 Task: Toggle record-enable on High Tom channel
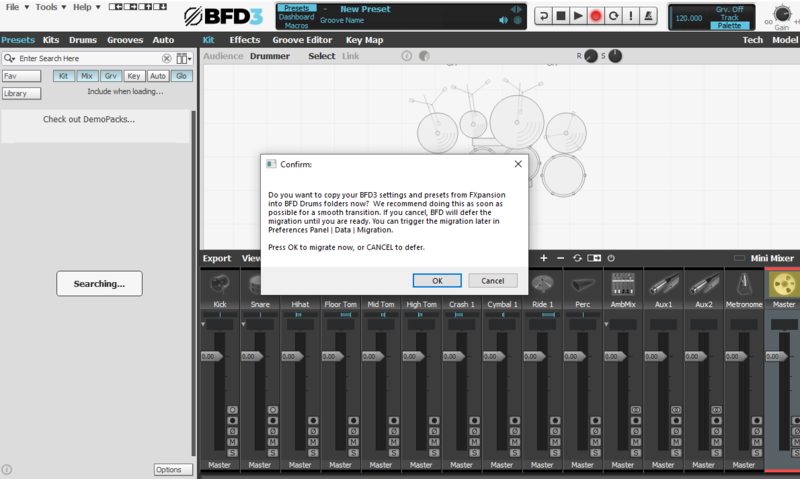click(434, 420)
